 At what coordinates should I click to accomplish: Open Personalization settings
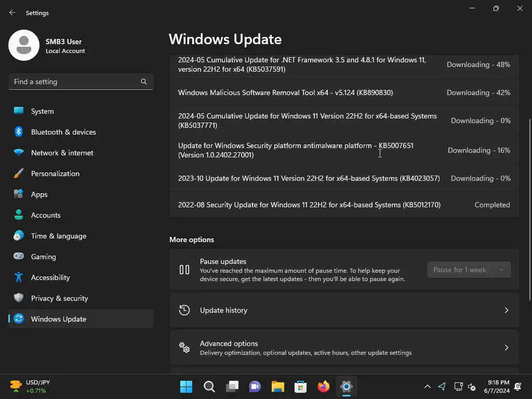coord(81,174)
